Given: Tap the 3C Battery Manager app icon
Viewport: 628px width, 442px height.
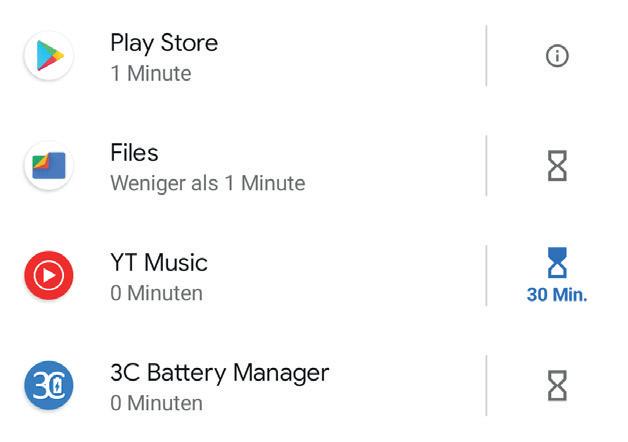Looking at the screenshot, I should (48, 386).
